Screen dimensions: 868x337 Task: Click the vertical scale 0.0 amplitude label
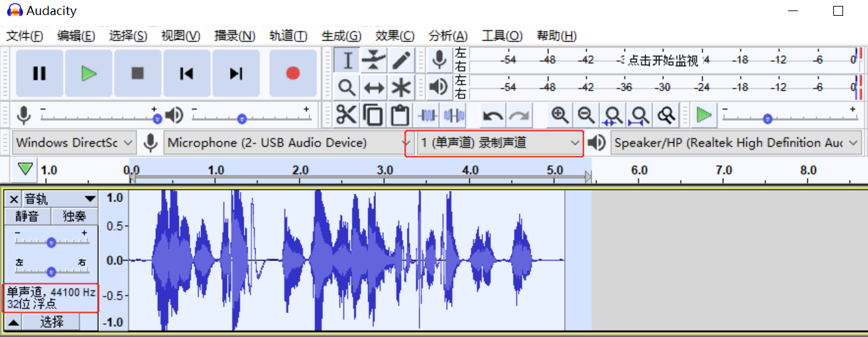(115, 260)
